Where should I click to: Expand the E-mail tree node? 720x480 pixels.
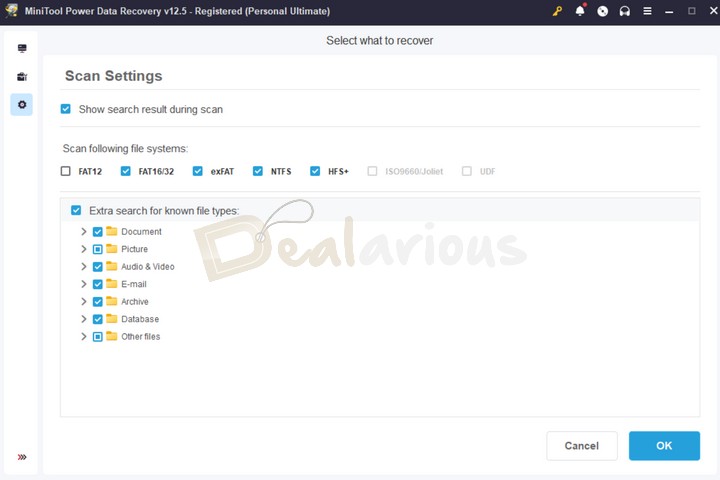click(x=84, y=284)
